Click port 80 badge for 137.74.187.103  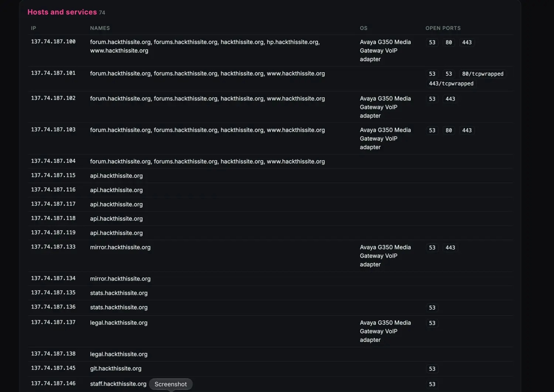coord(449,130)
